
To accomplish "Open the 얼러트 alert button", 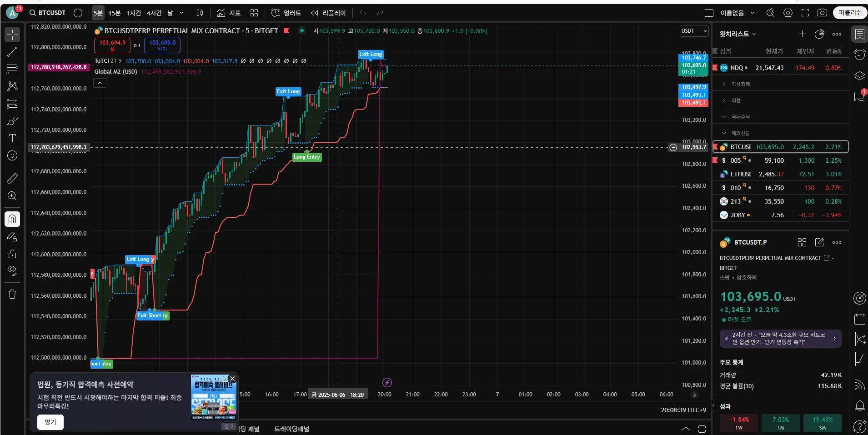I will click(x=286, y=13).
